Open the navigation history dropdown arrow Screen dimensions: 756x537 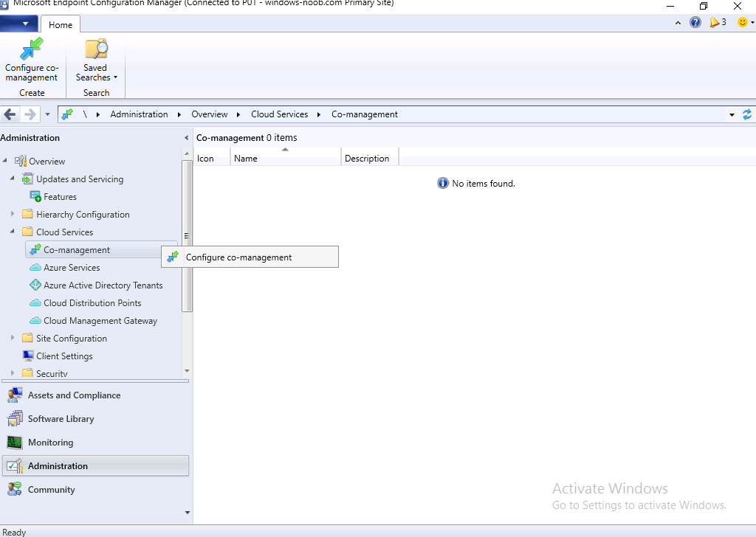point(47,114)
